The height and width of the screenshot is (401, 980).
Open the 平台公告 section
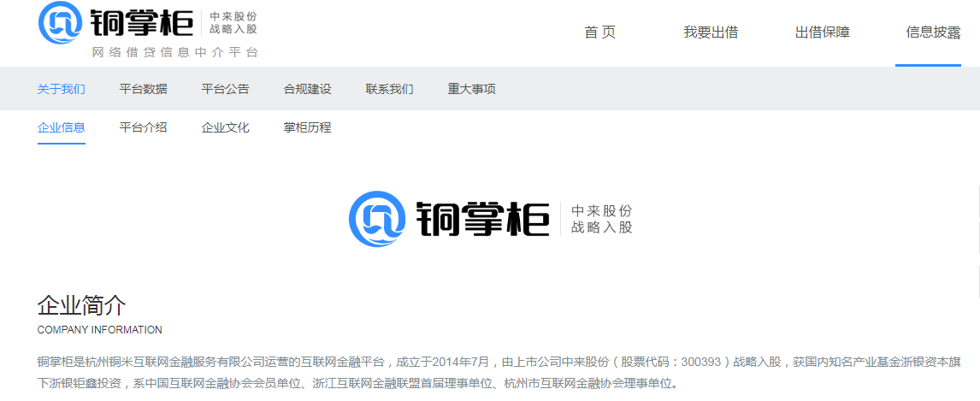225,89
